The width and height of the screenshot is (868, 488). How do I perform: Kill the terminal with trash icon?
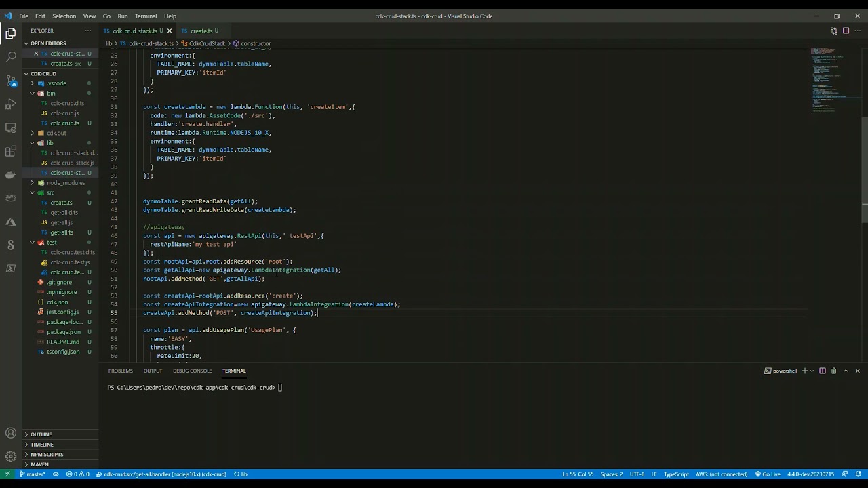click(834, 371)
